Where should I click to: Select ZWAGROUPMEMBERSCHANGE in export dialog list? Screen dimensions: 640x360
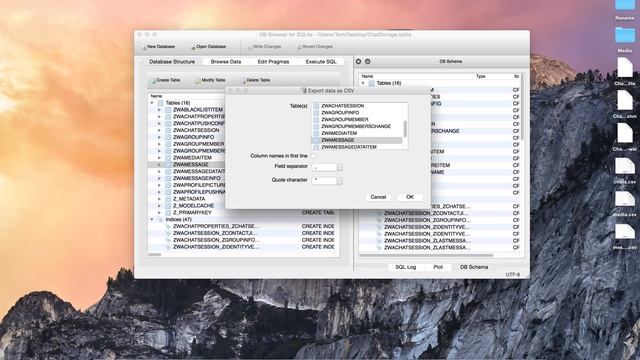tap(356, 127)
